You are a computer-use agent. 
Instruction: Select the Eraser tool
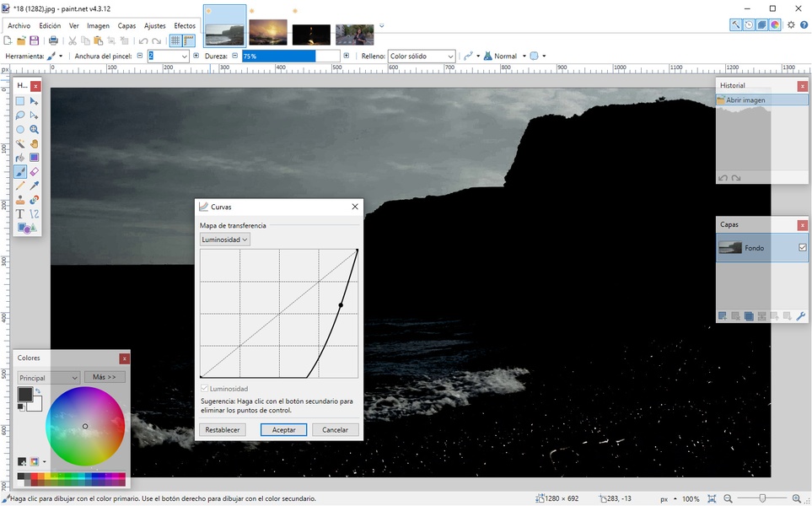[35, 172]
